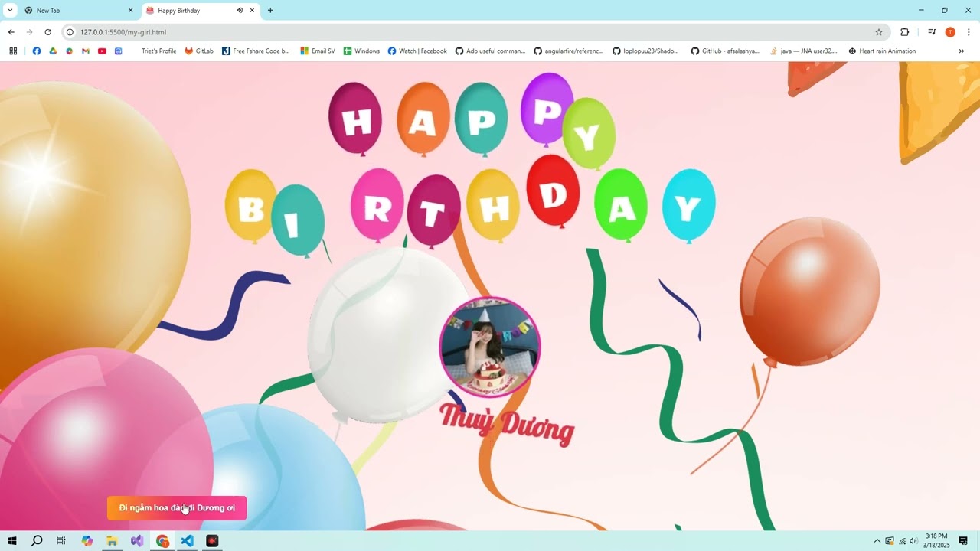Image resolution: width=980 pixels, height=551 pixels.
Task: Click the circular birthday girl photo
Action: (x=490, y=347)
